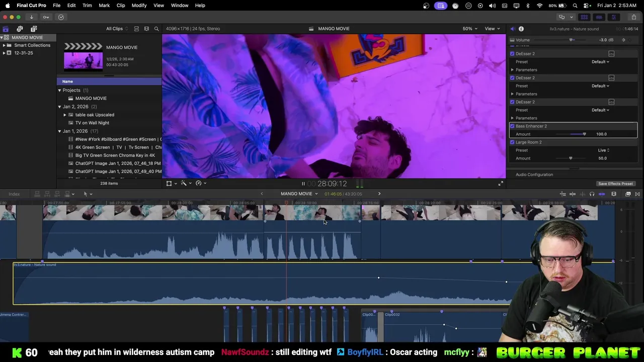This screenshot has width=644, height=362.
Task: Show or hide the Browser panel
Action: (x=584, y=17)
